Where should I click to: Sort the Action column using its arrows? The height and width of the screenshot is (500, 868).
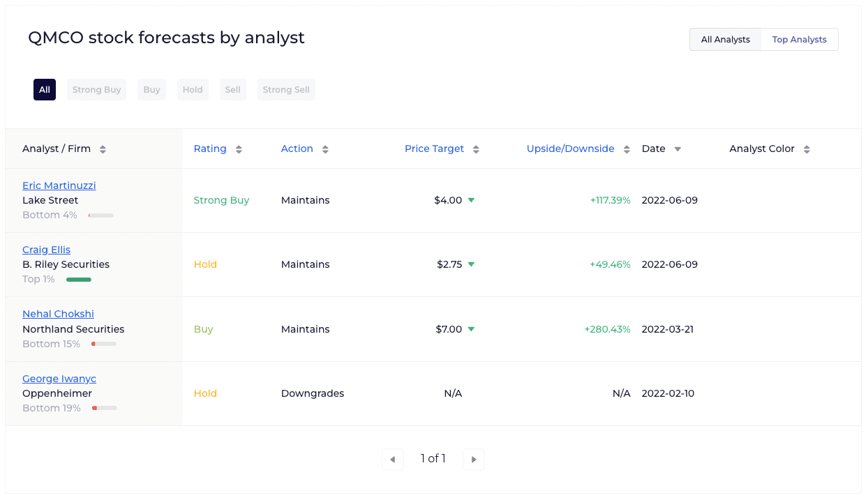point(325,149)
